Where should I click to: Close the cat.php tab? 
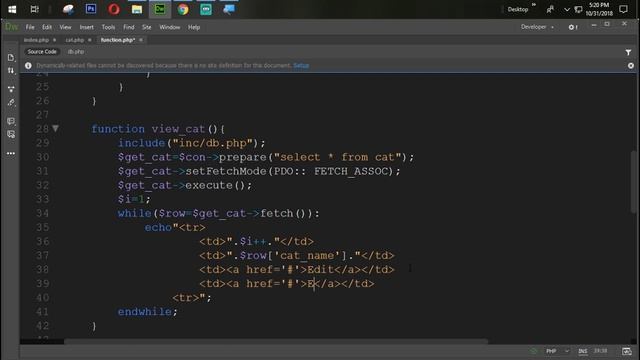click(x=89, y=40)
